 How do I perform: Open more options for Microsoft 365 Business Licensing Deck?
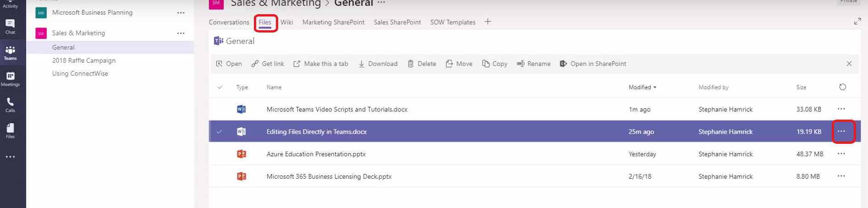tap(841, 176)
